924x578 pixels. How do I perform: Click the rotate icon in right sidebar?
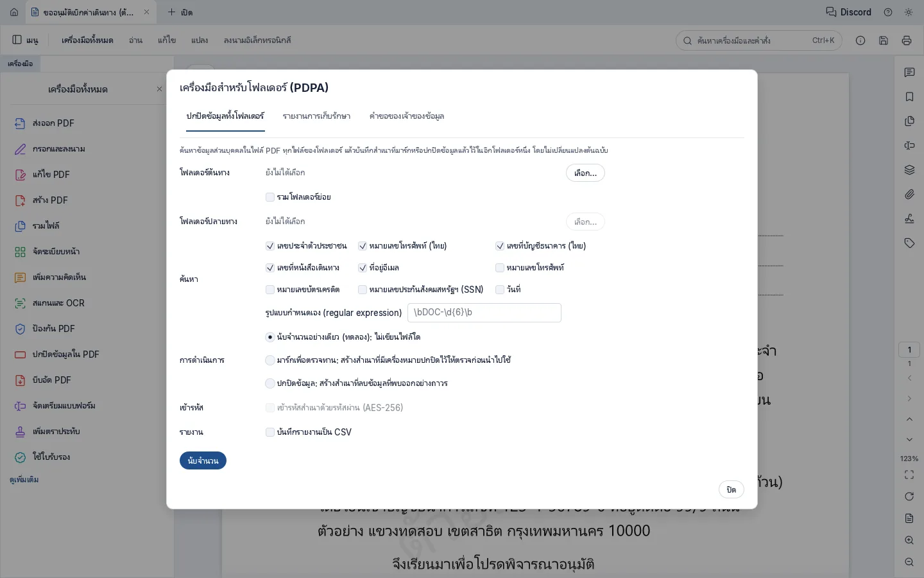909,496
